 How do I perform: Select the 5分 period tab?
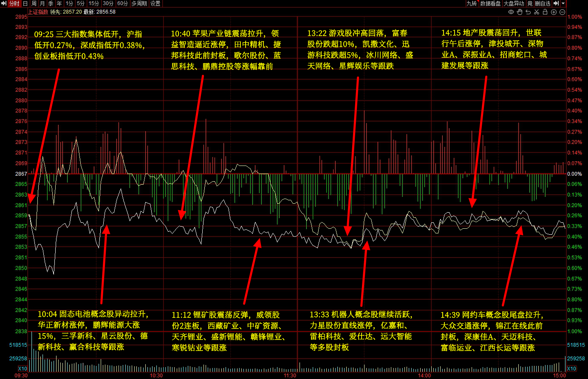80,3
